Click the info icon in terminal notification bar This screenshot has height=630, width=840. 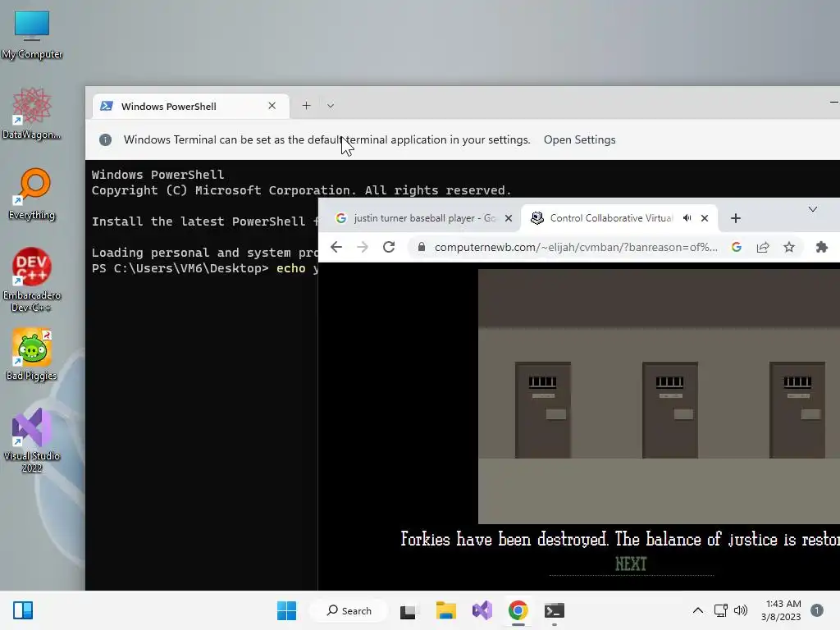(106, 139)
